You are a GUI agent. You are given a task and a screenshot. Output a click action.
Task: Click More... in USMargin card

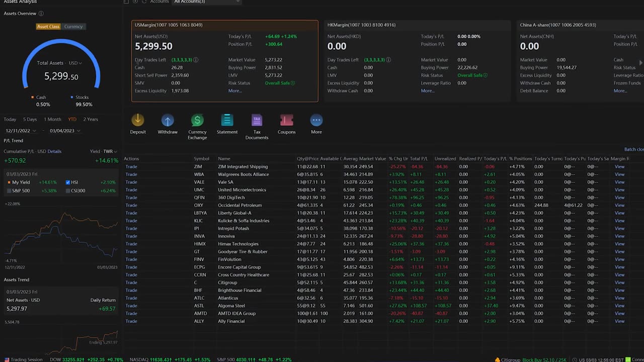pyautogui.click(x=235, y=91)
